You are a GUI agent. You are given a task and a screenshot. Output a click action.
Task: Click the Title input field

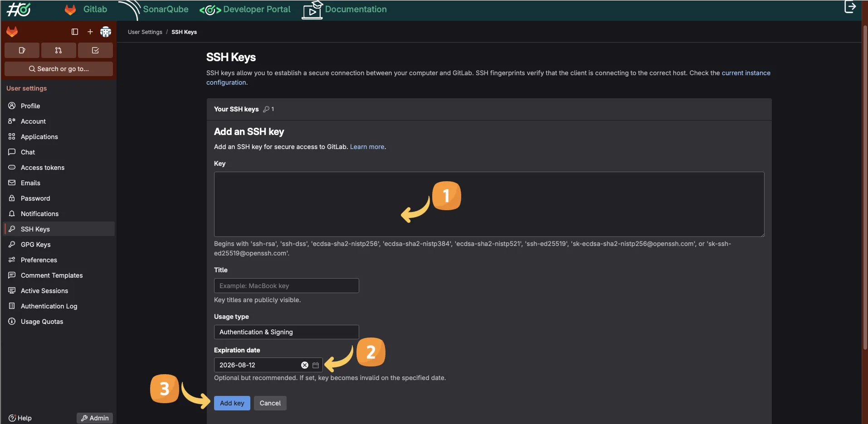tap(286, 285)
